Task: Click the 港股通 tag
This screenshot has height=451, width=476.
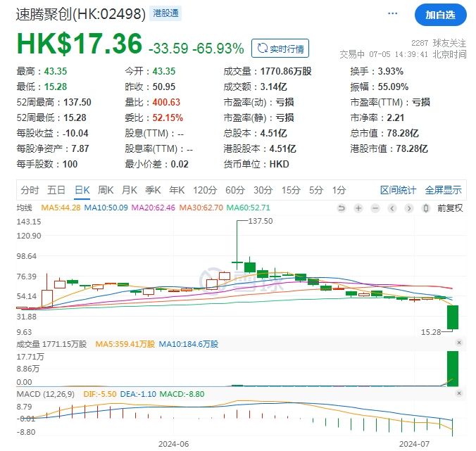Action: tap(165, 13)
